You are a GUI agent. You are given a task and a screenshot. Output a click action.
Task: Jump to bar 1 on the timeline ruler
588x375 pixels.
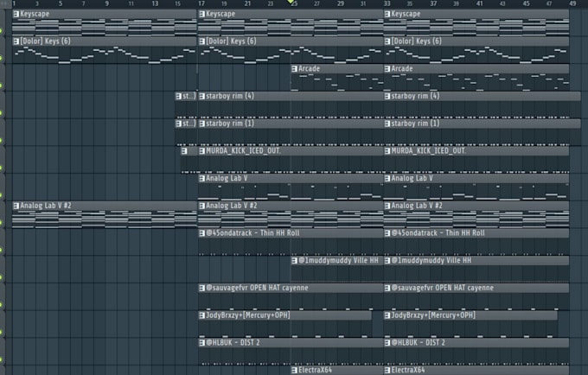(14, 3)
